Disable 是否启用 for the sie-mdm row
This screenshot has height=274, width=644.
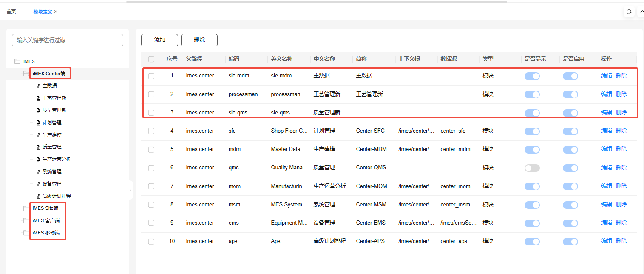(x=570, y=76)
